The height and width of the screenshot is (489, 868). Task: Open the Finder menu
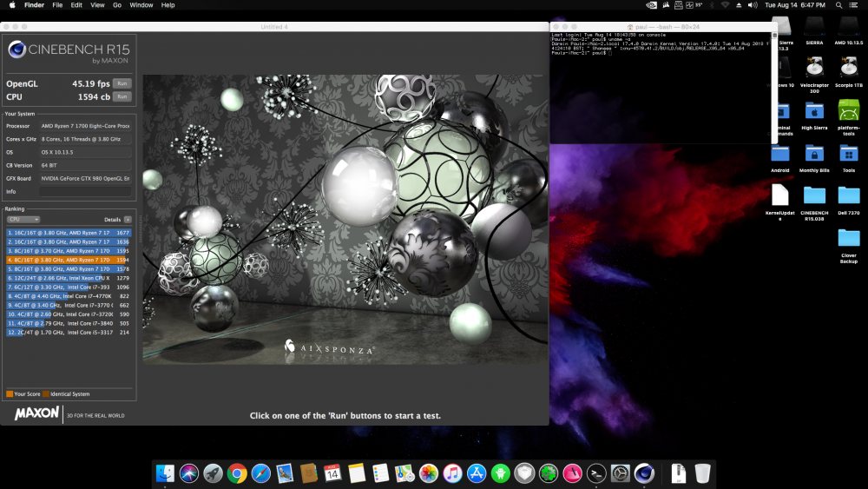click(35, 5)
